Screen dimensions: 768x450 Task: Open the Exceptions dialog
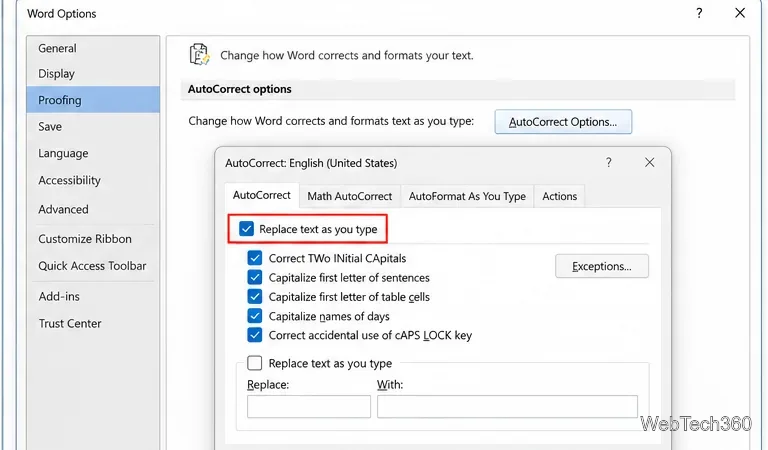[x=601, y=266]
